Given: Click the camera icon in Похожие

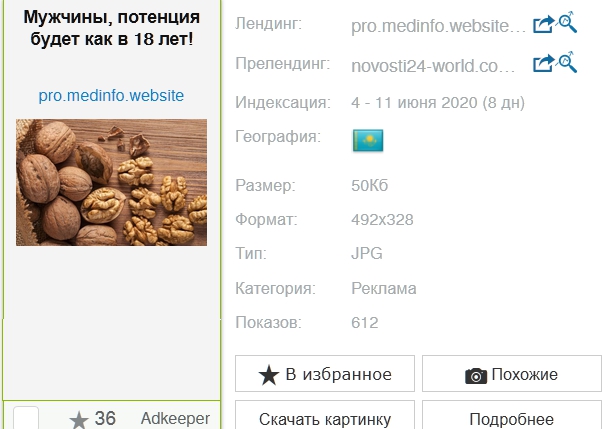Looking at the screenshot, I should click(x=475, y=376).
